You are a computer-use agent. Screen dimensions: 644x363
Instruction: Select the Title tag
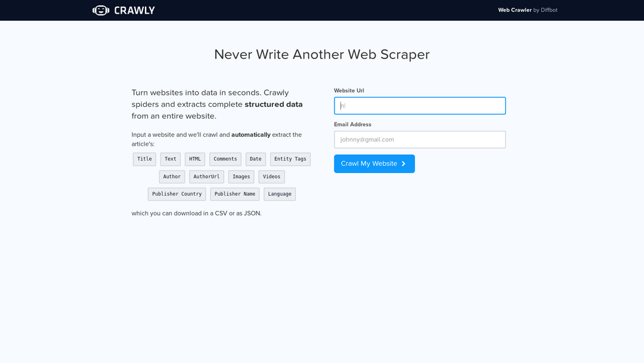tap(144, 159)
